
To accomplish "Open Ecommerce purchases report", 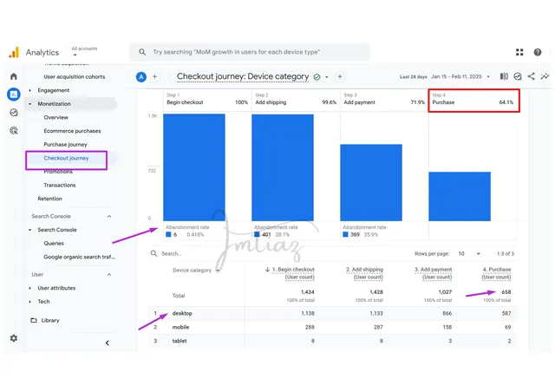I will (72, 131).
